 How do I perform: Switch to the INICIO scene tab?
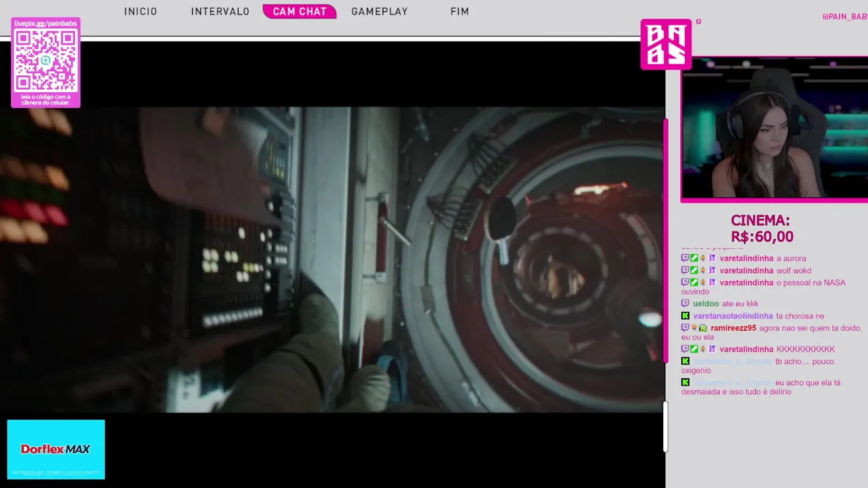click(x=140, y=12)
